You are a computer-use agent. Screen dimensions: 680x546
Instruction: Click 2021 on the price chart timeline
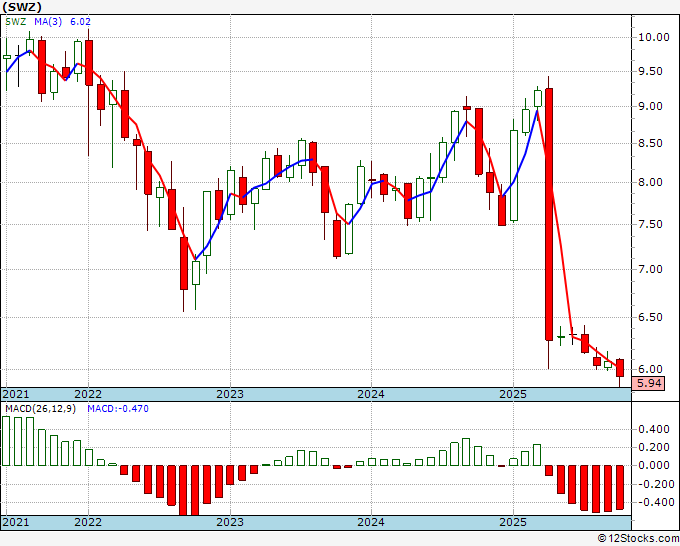16,394
